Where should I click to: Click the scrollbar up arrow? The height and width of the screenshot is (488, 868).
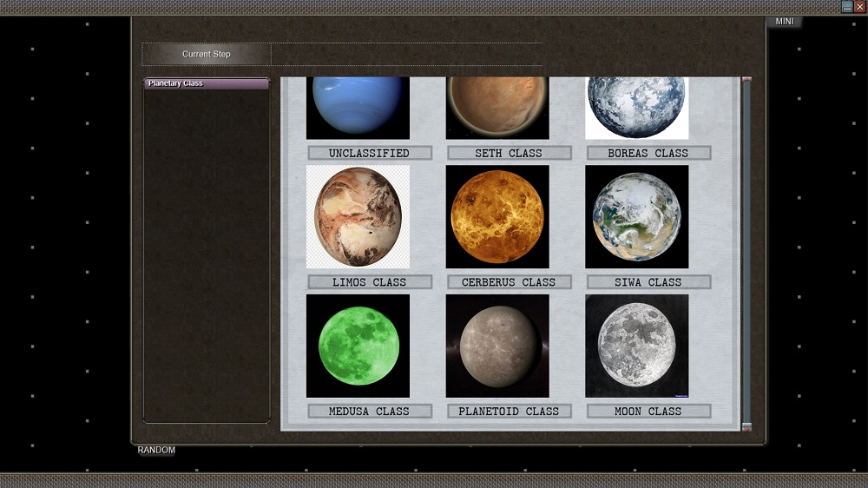(746, 80)
